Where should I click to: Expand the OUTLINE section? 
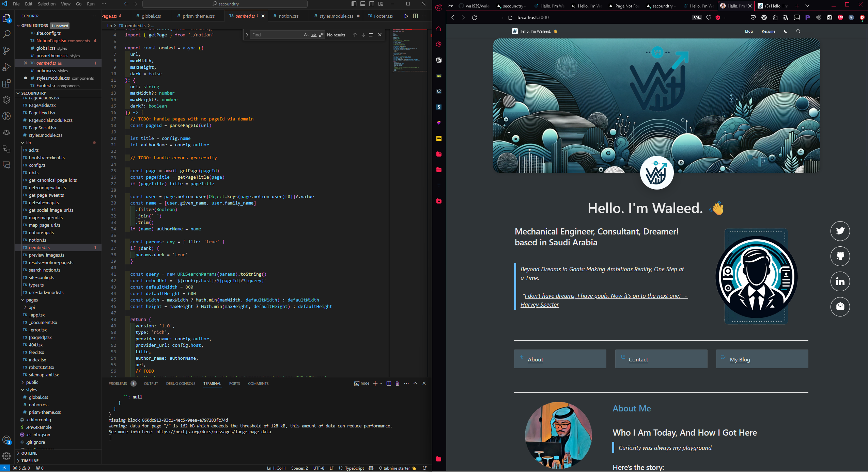pos(29,453)
